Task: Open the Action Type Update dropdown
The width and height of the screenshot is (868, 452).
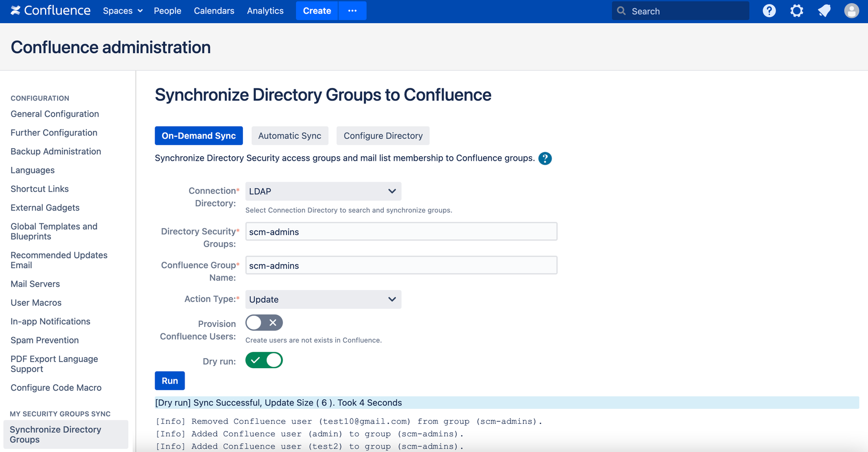Action: (323, 299)
